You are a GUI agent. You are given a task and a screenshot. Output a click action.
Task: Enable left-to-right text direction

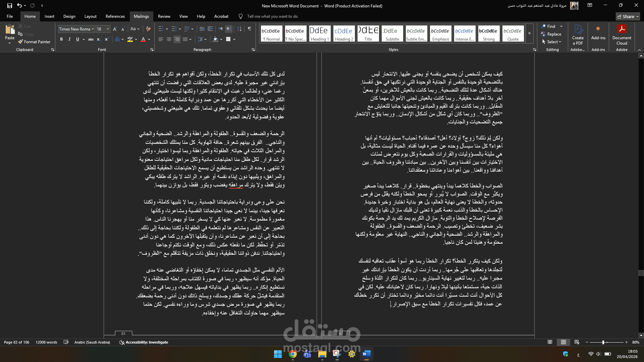click(220, 29)
